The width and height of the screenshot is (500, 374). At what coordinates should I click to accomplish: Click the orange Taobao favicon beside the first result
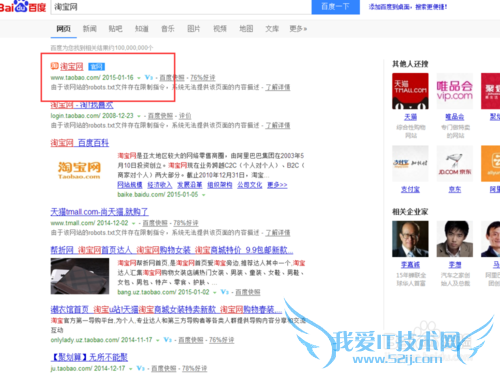[55, 66]
